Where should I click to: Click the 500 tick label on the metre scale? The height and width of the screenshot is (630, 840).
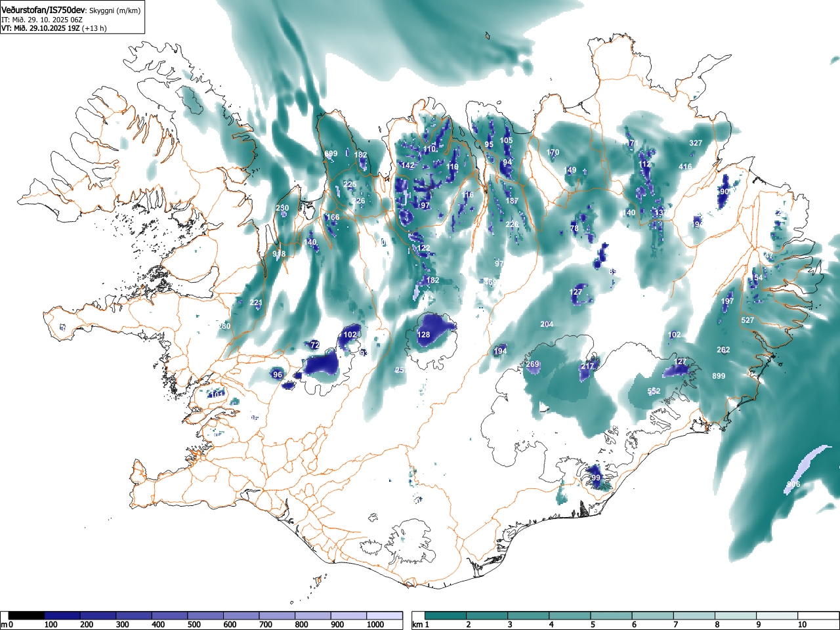point(194,625)
